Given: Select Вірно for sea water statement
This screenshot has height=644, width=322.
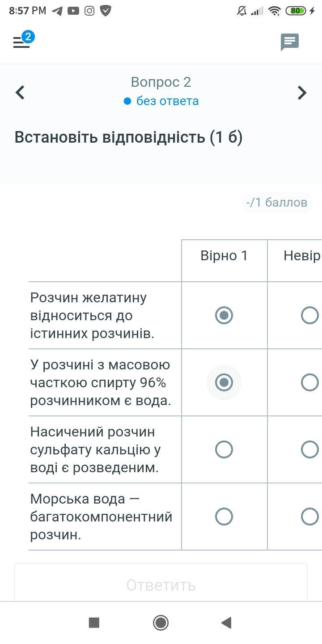Looking at the screenshot, I should pyautogui.click(x=224, y=517).
